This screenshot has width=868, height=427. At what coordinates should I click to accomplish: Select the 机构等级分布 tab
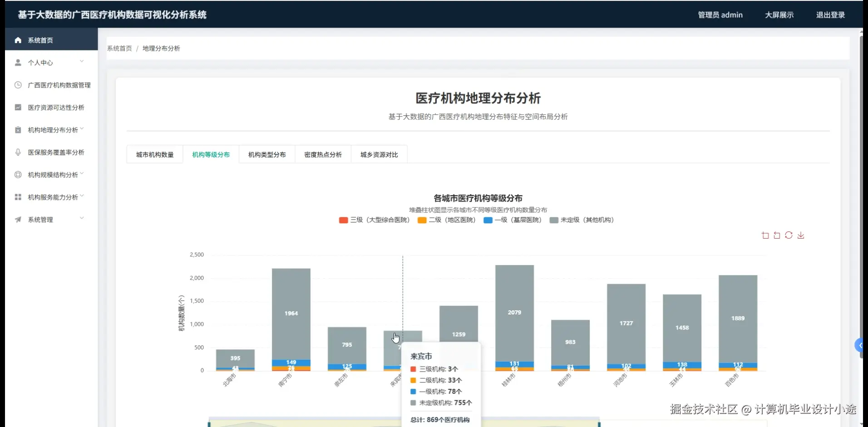coord(211,154)
